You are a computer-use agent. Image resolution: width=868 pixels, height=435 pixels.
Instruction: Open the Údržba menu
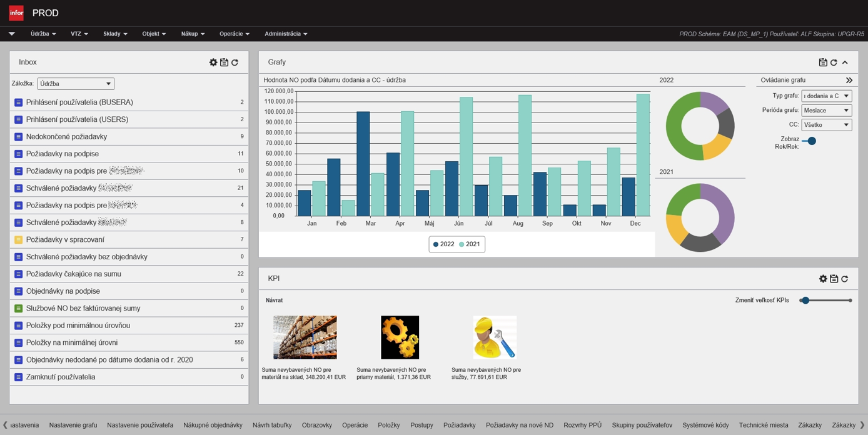[x=43, y=34]
